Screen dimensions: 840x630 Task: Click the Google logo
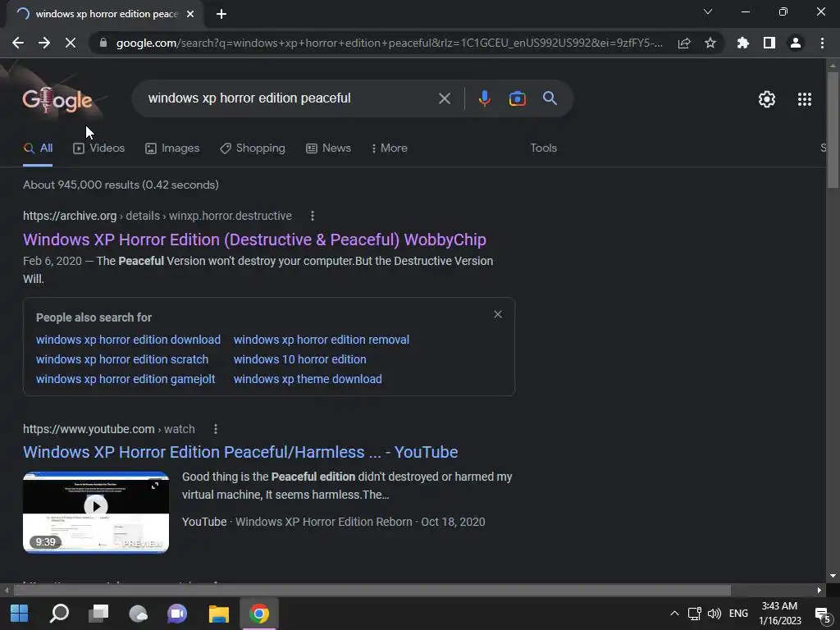click(x=57, y=99)
